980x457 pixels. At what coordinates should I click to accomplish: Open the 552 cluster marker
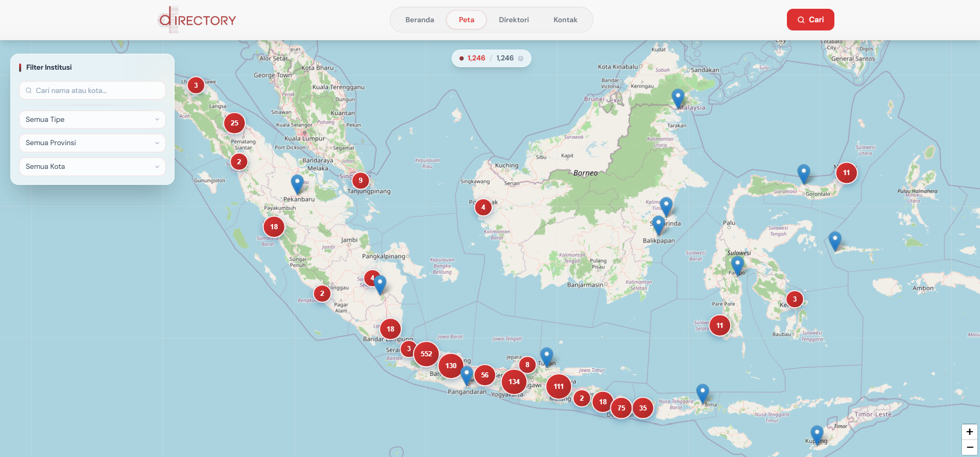(426, 354)
